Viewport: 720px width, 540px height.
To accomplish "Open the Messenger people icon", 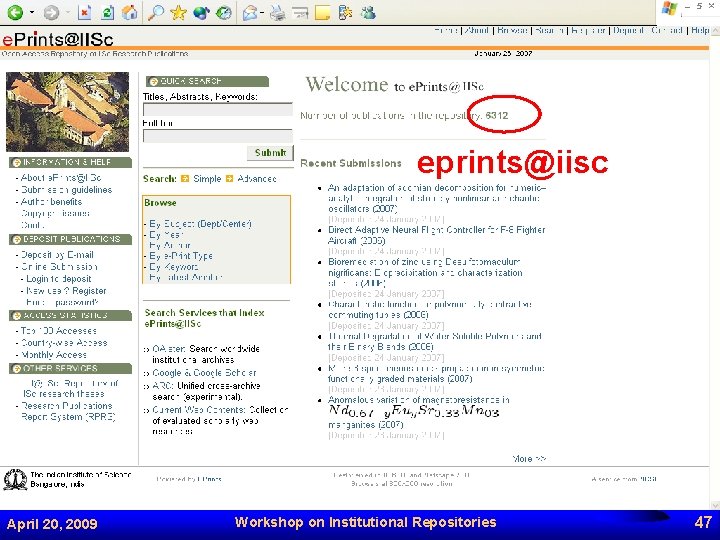I will point(368,12).
